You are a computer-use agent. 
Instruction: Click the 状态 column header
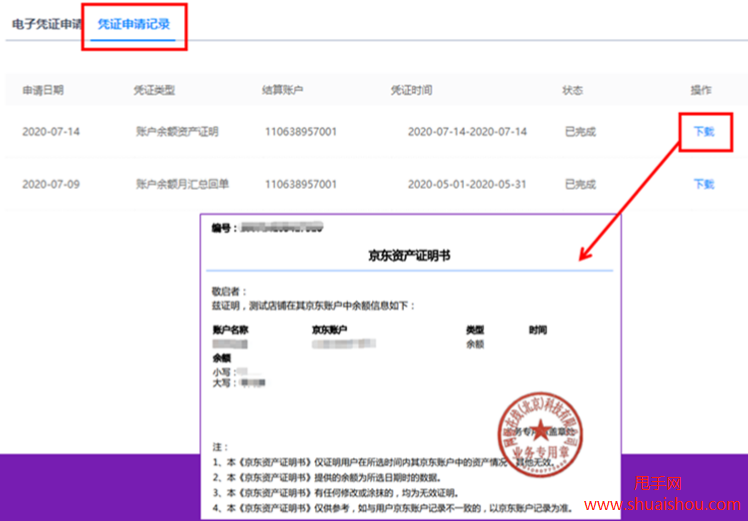(x=572, y=90)
